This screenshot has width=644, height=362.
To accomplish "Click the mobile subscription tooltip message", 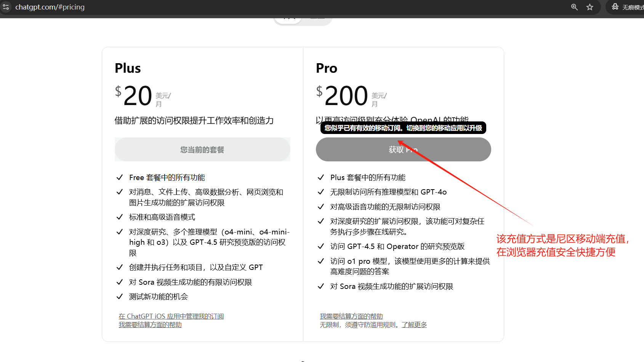I will coord(403,128).
